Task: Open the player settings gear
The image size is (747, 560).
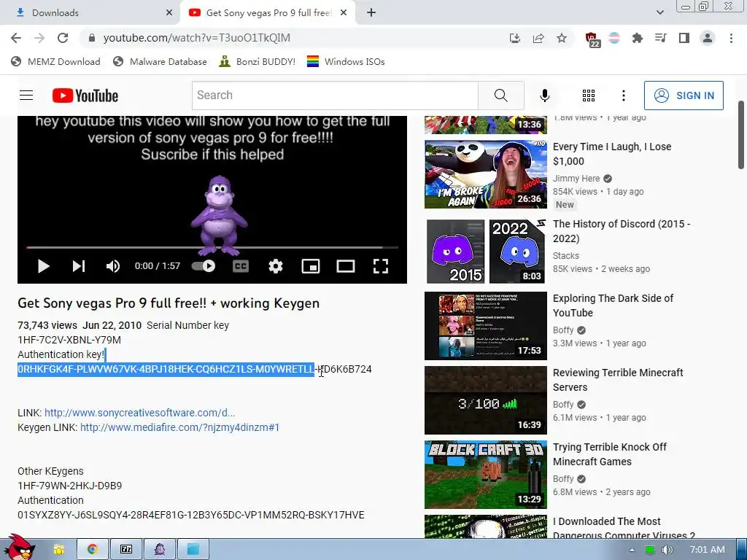Action: point(275,266)
